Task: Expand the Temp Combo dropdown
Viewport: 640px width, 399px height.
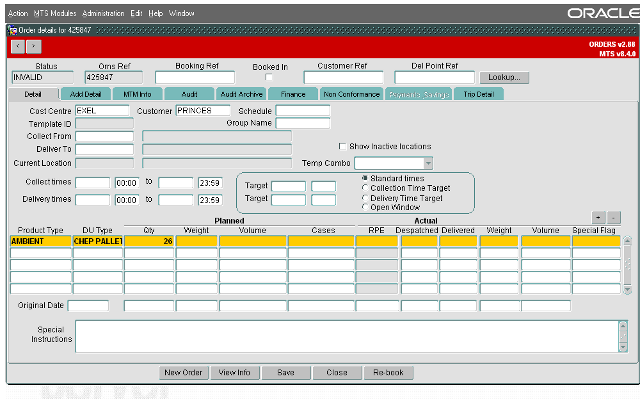Action: click(428, 163)
